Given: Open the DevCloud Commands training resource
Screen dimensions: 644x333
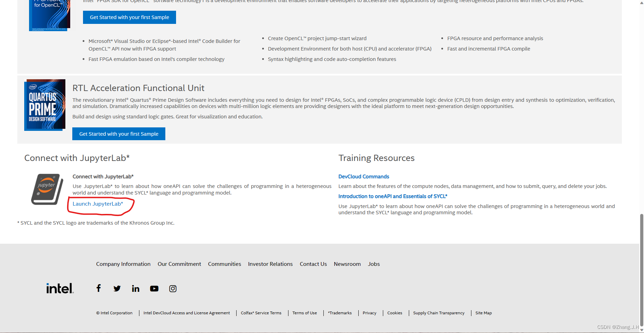Looking at the screenshot, I should tap(364, 177).
